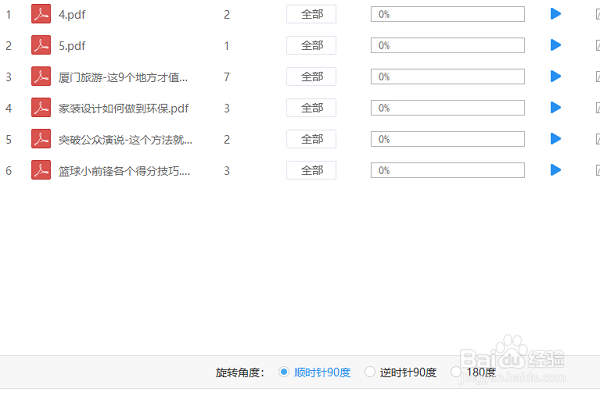
Task: Start the 家装设计 file play button
Action: pyautogui.click(x=556, y=107)
